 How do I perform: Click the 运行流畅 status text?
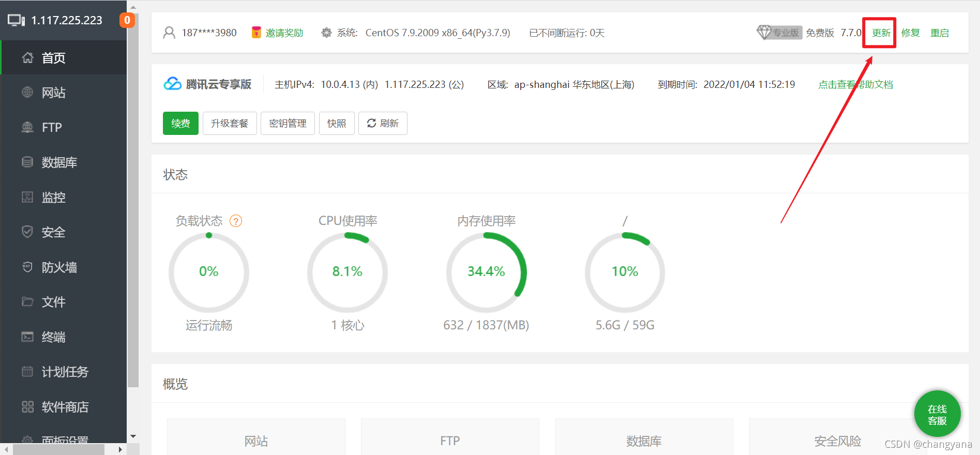click(x=209, y=325)
